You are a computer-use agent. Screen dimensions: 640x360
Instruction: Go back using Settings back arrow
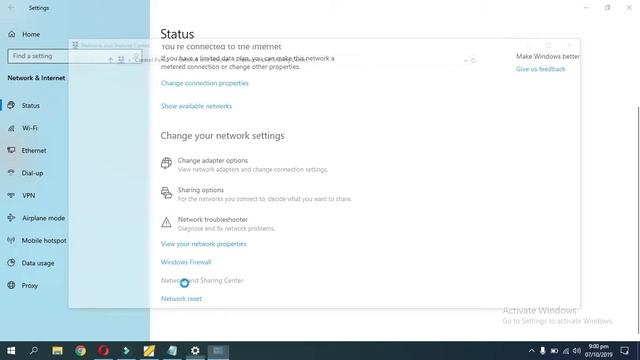click(11, 8)
